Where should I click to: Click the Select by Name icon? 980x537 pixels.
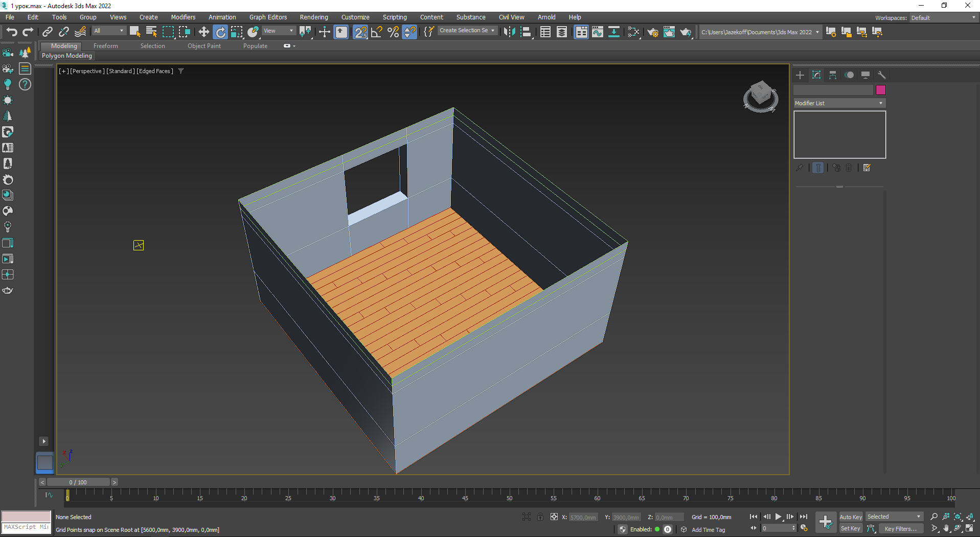click(x=151, y=32)
